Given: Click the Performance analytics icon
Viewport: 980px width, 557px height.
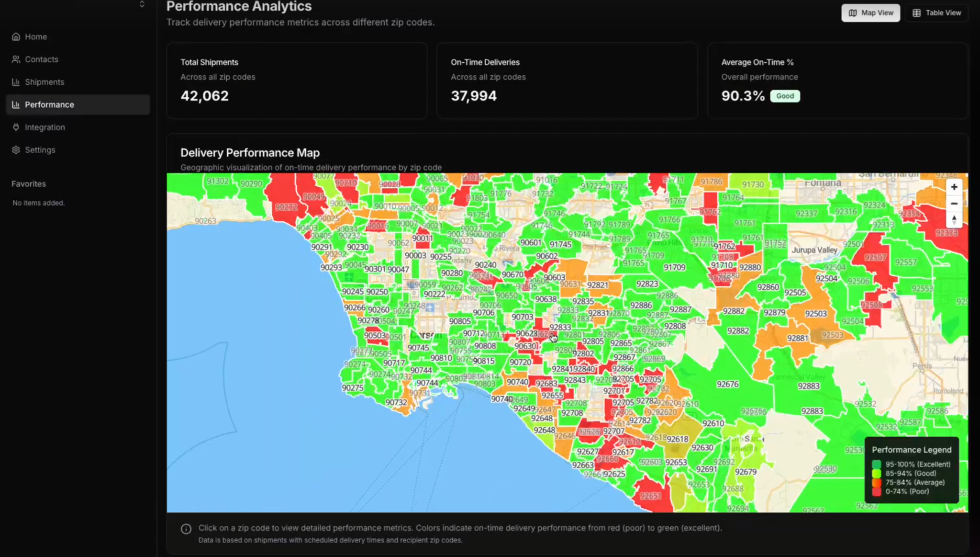Looking at the screenshot, I should click(15, 104).
